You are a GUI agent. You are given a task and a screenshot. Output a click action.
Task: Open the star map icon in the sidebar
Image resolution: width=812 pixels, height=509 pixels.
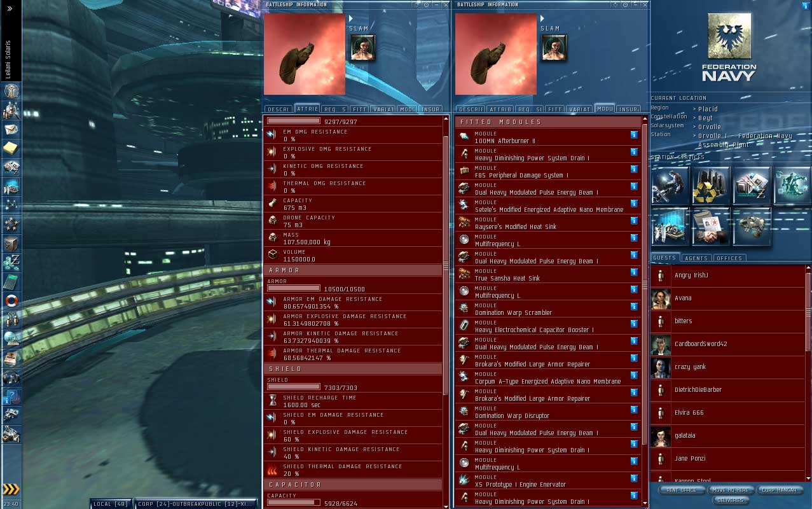coord(11,206)
